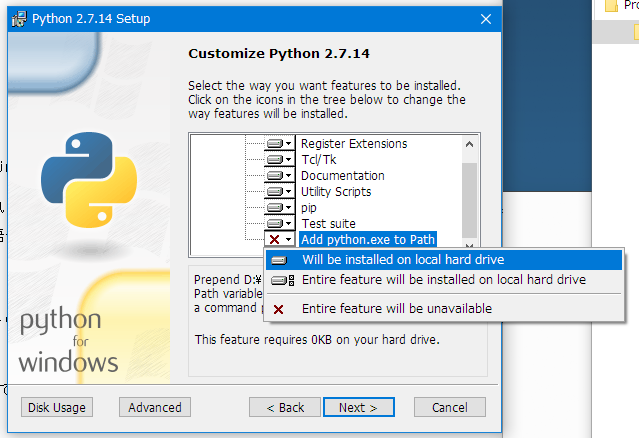Click red X dropdown for Add python.exe

click(279, 239)
